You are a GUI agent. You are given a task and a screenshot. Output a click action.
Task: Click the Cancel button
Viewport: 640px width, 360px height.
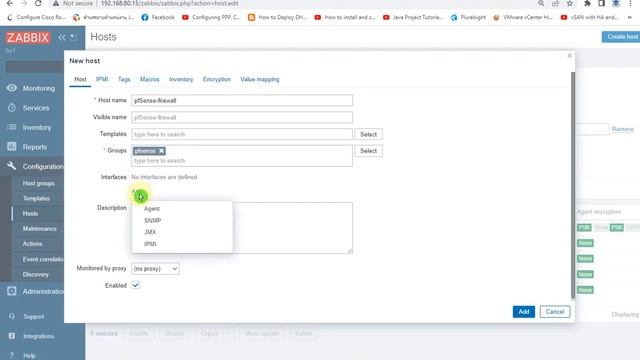click(555, 311)
